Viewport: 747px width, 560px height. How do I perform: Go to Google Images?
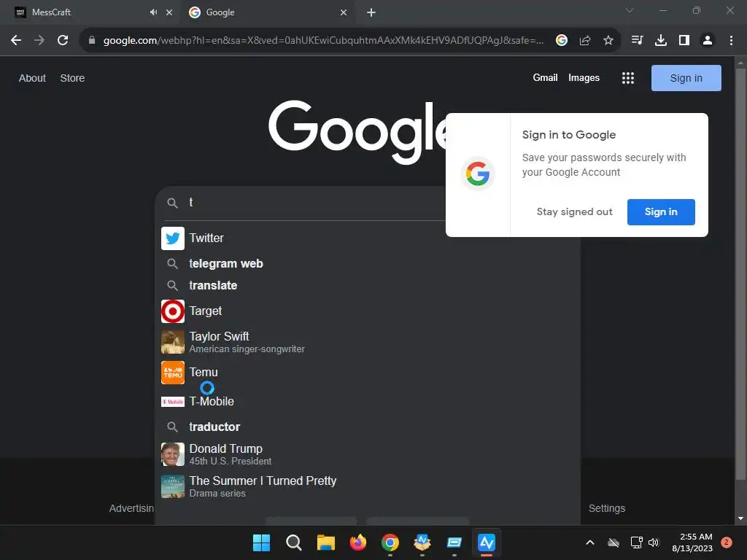pos(584,77)
